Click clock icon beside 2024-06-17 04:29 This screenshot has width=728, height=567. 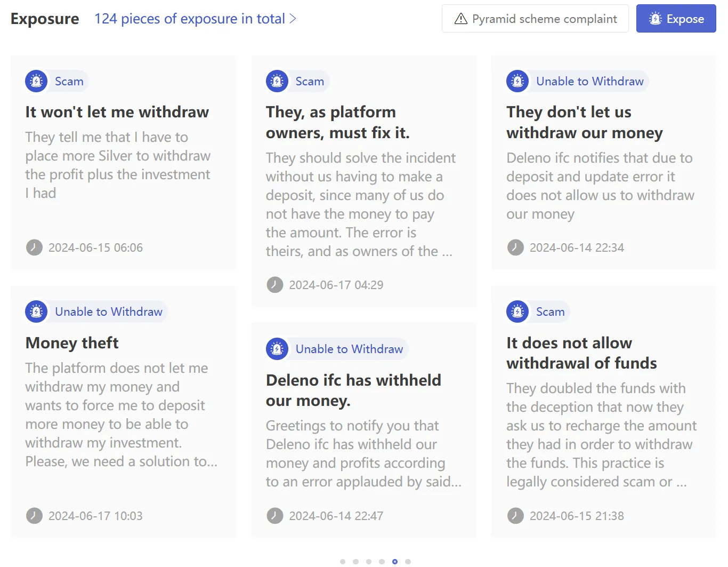275,285
